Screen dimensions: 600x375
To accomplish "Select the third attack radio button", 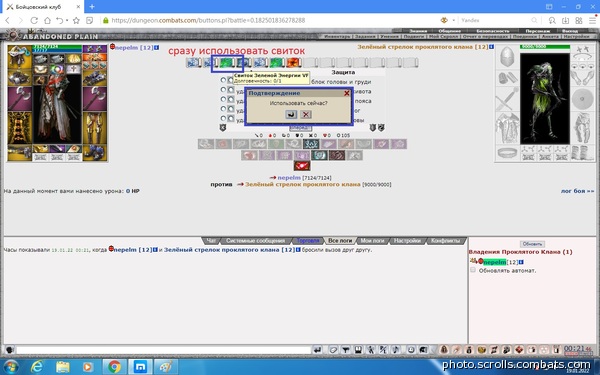I will point(223,99).
